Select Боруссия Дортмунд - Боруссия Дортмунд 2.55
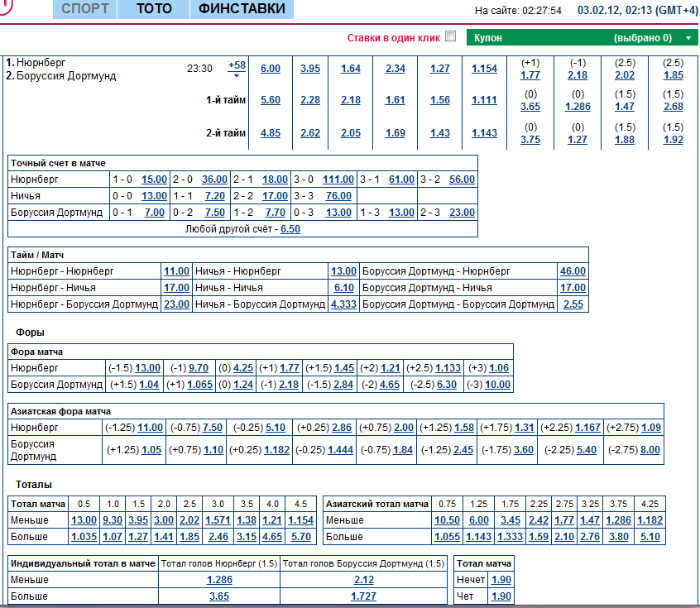This screenshot has width=700, height=608. [573, 304]
